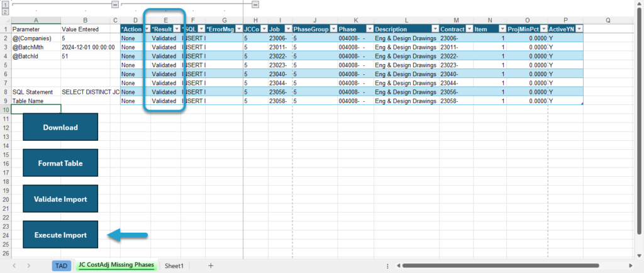Click the @BatchId parameter cell
Screen dimensions: 644x273
pyautogui.click(x=36, y=56)
